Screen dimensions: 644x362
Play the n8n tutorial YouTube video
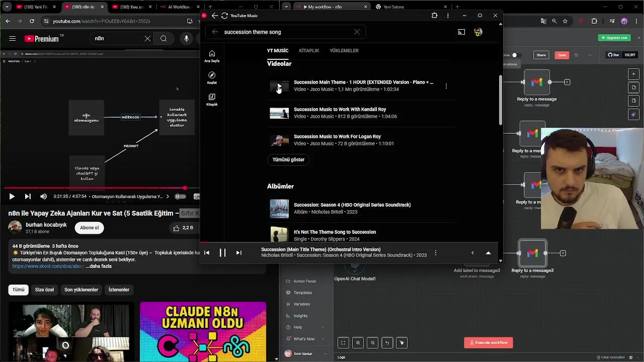12,197
